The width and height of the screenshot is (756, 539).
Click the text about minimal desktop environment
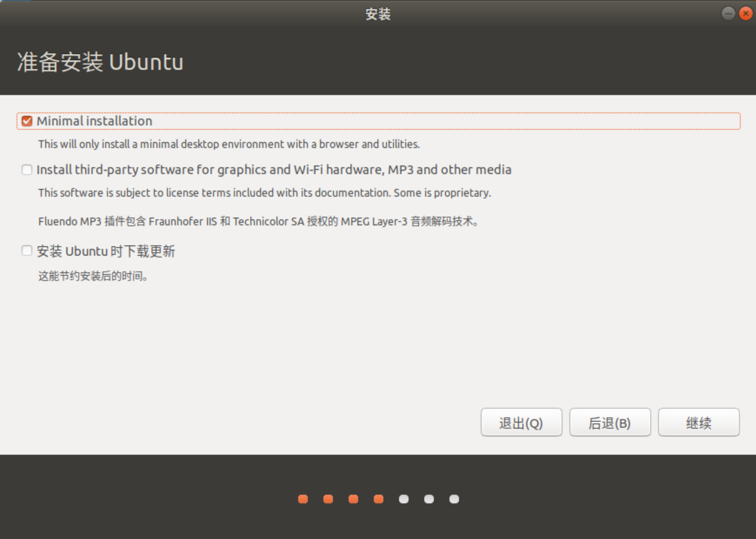click(x=229, y=144)
